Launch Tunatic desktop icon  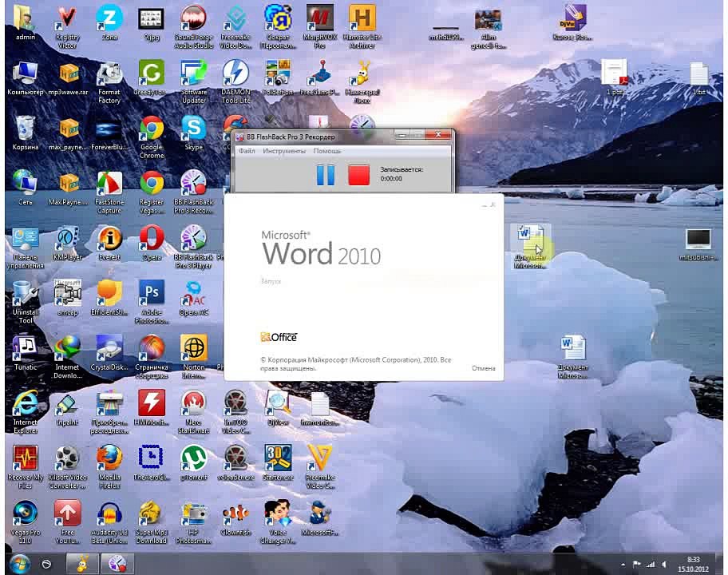coord(25,353)
